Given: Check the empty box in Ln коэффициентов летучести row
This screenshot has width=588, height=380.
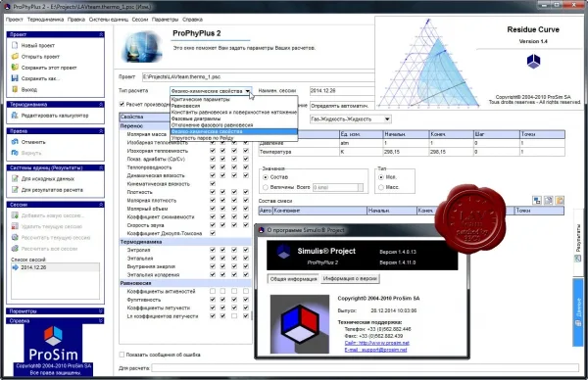Looking at the screenshot, I should point(234,316).
